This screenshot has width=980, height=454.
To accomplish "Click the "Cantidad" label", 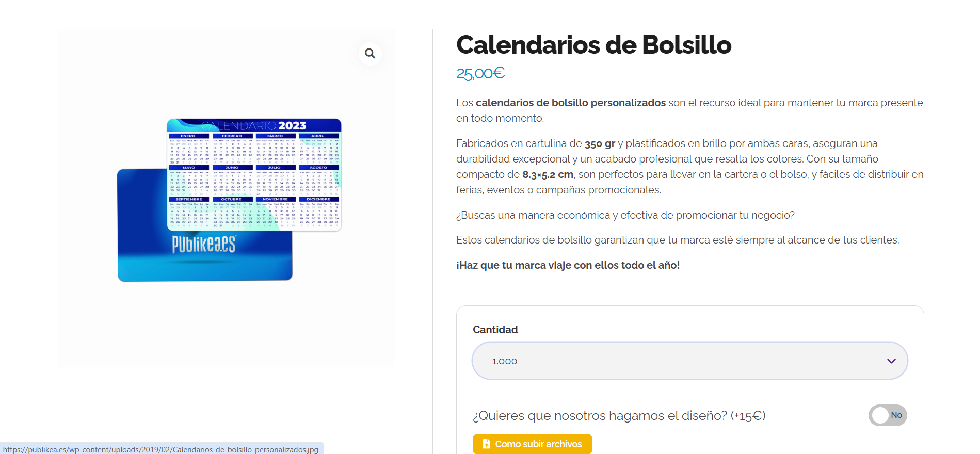I will (x=495, y=330).
